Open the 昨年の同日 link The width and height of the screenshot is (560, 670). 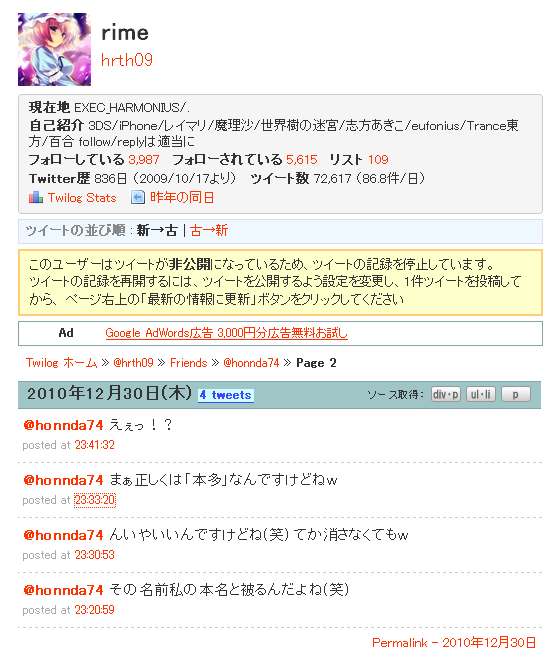182,197
